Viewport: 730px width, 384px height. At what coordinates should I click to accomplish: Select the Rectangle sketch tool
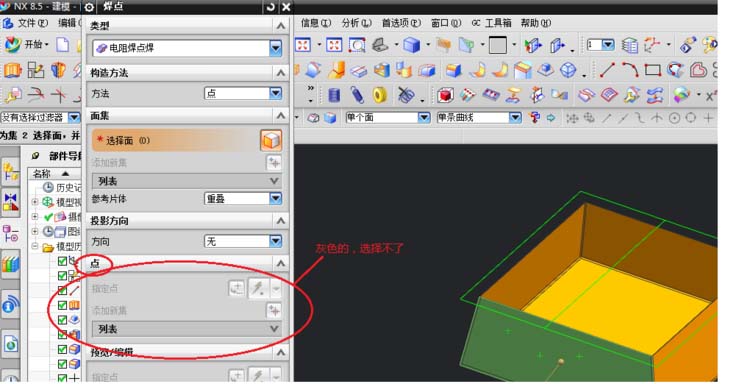click(652, 70)
